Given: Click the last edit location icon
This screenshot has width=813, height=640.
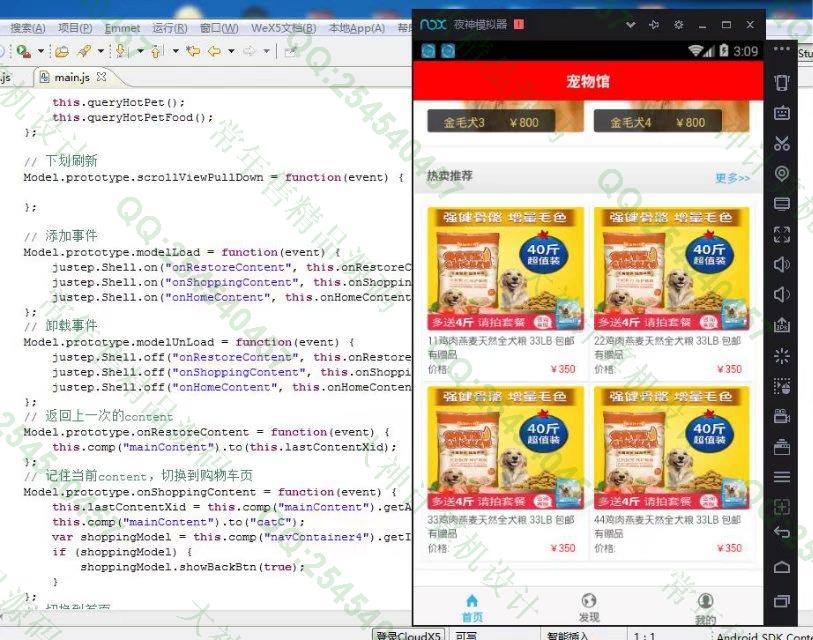Looking at the screenshot, I should click(193, 51).
